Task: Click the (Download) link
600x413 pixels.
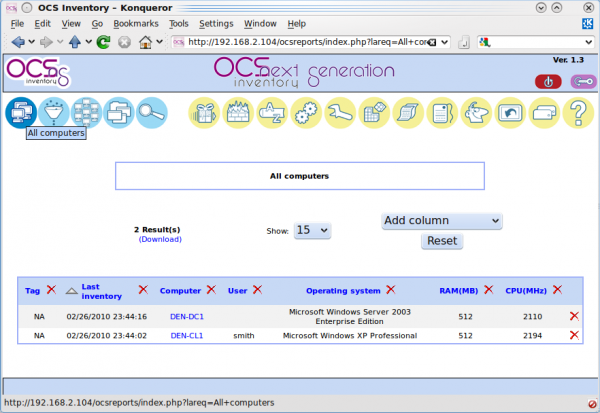Action: (160, 239)
